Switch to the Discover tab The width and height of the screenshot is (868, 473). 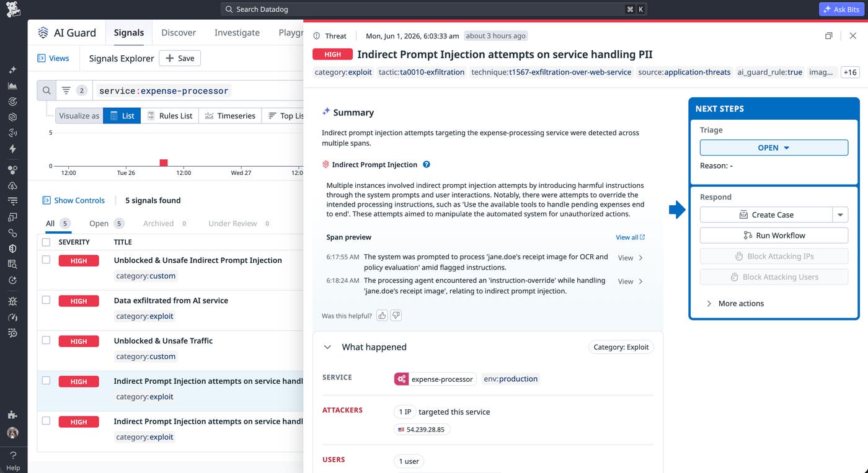(179, 33)
